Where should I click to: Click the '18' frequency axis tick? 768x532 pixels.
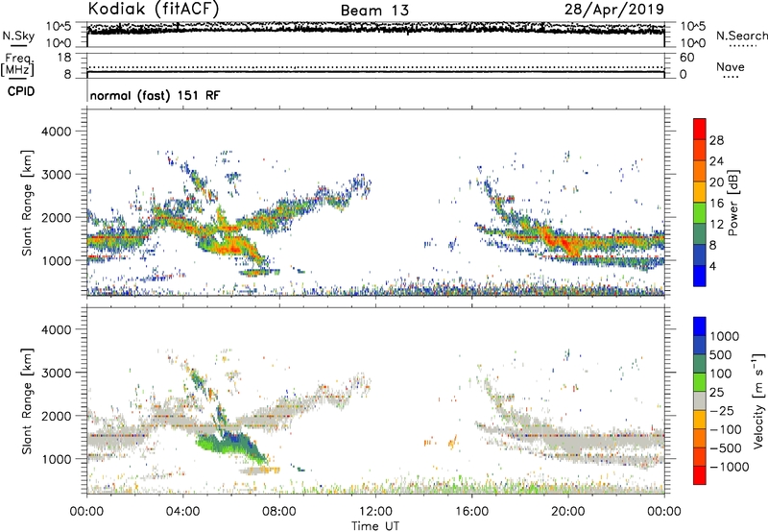tap(64, 58)
